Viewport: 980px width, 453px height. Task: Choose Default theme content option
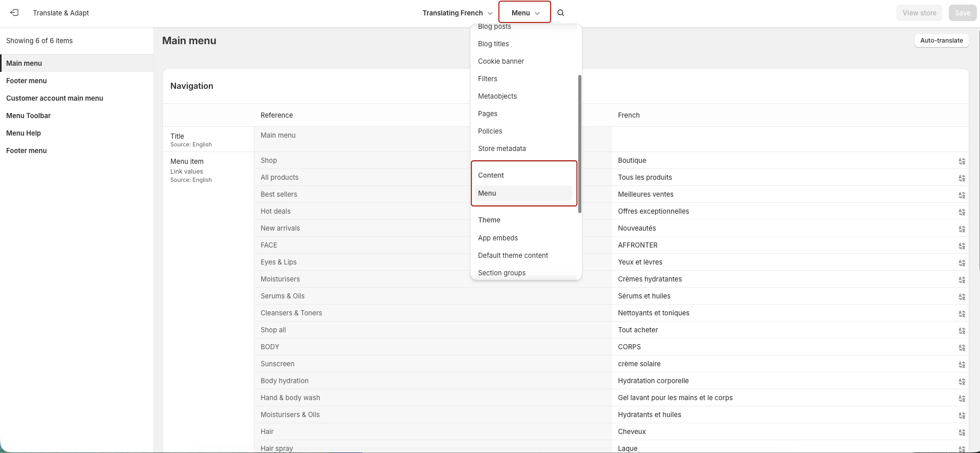pos(513,255)
